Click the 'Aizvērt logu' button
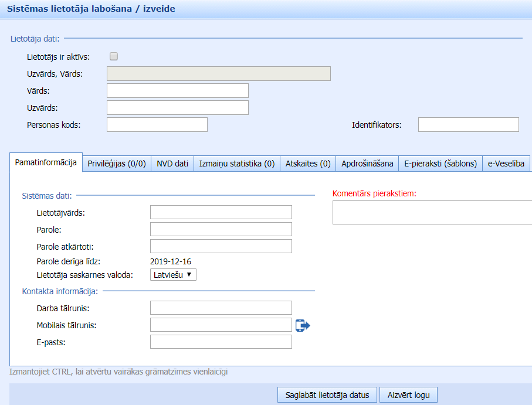532x405 pixels. (408, 395)
